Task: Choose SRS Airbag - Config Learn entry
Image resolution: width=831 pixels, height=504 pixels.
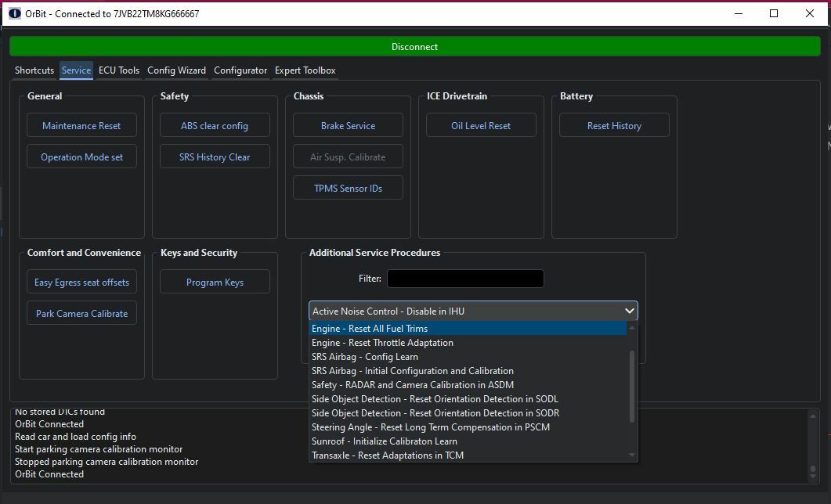Action: 364,357
